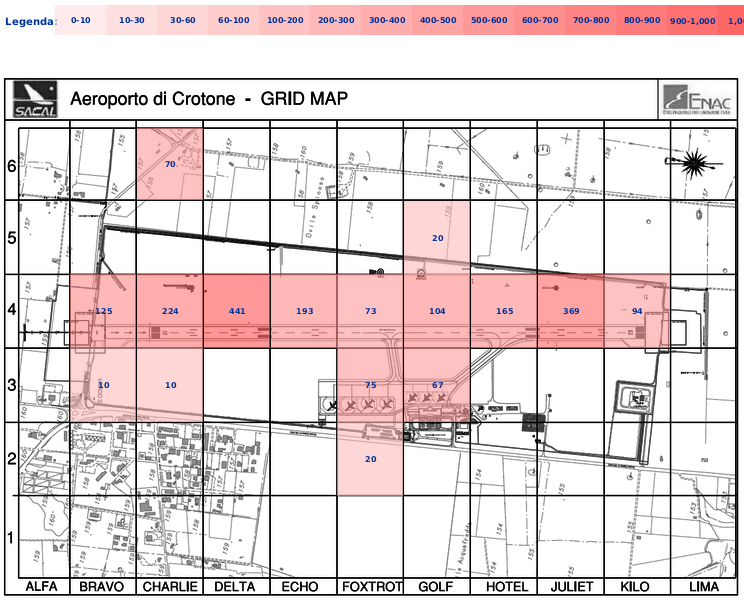This screenshot has height=600, width=744.
Task: Click the row 6 label
Action: tap(11, 166)
